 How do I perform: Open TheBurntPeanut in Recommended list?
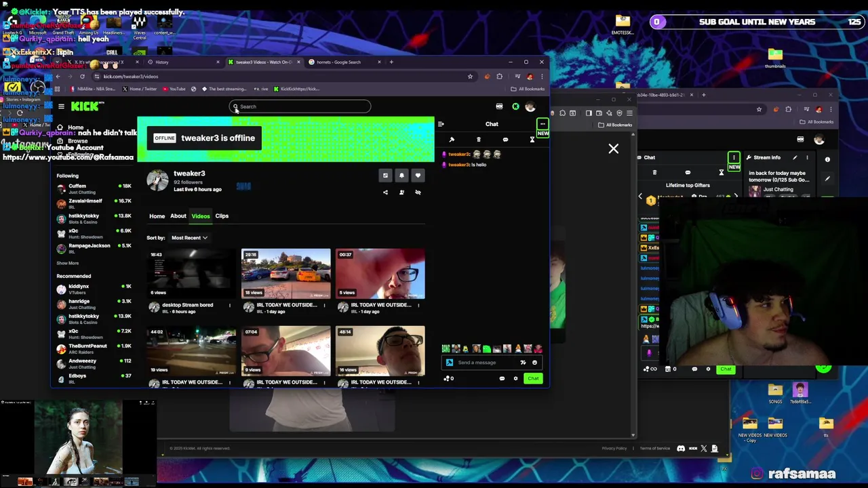click(94, 348)
